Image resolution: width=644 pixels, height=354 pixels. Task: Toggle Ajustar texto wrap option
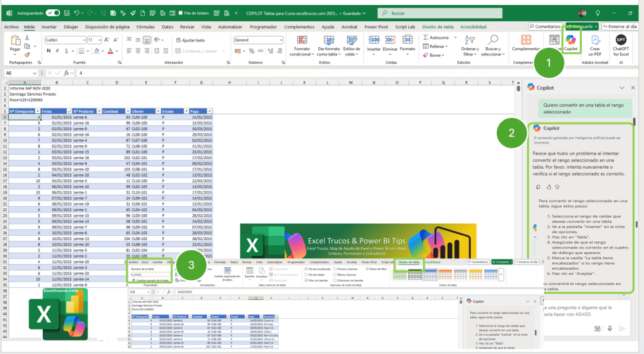click(190, 40)
